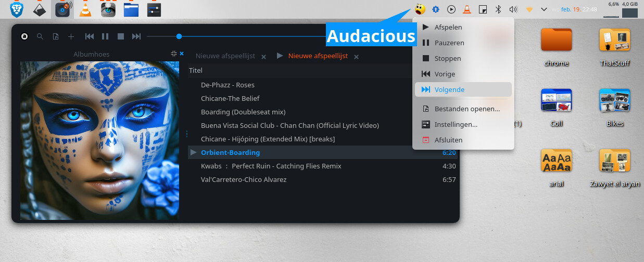Choose Afspelen in the tray menu
The image size is (644, 262).
pos(463,27)
